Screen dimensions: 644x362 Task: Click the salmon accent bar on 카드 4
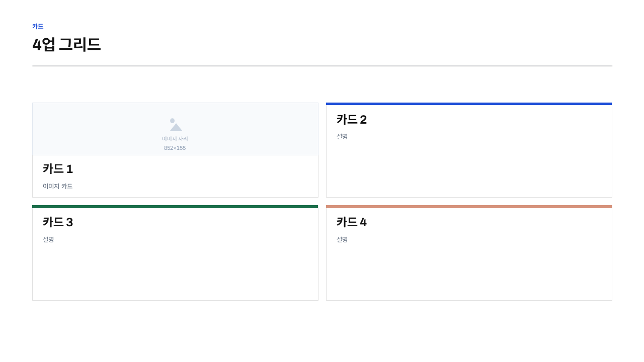[x=469, y=207]
